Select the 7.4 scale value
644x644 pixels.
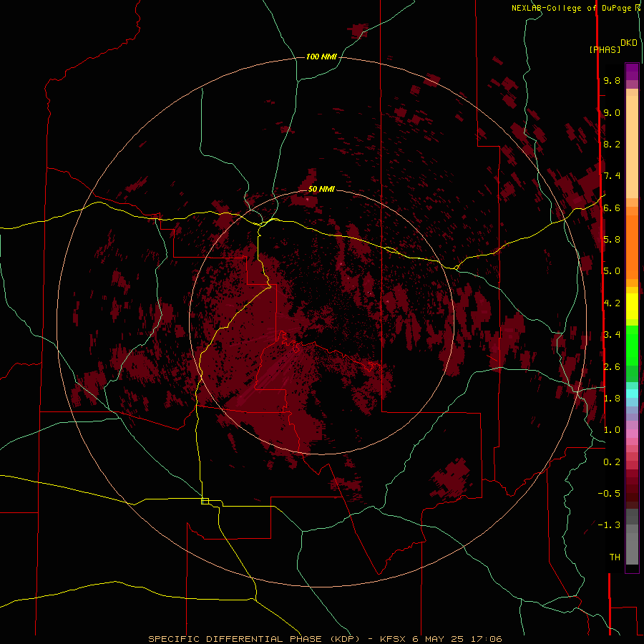tap(612, 176)
